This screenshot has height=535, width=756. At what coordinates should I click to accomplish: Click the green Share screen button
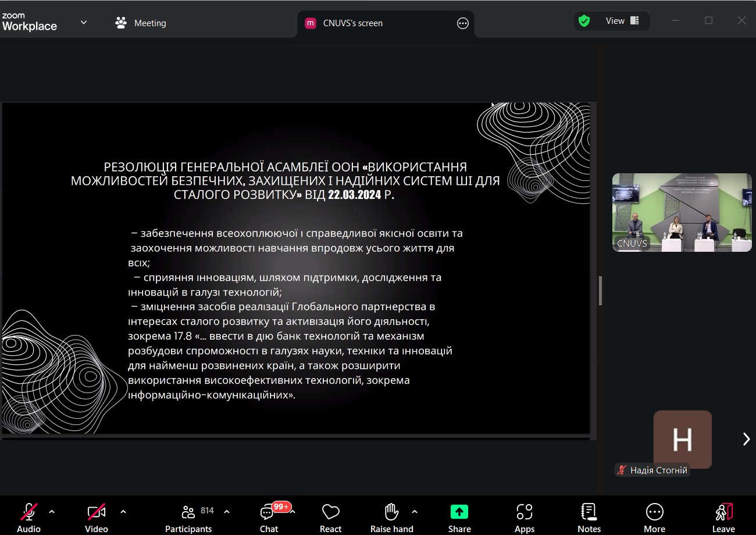(x=459, y=516)
